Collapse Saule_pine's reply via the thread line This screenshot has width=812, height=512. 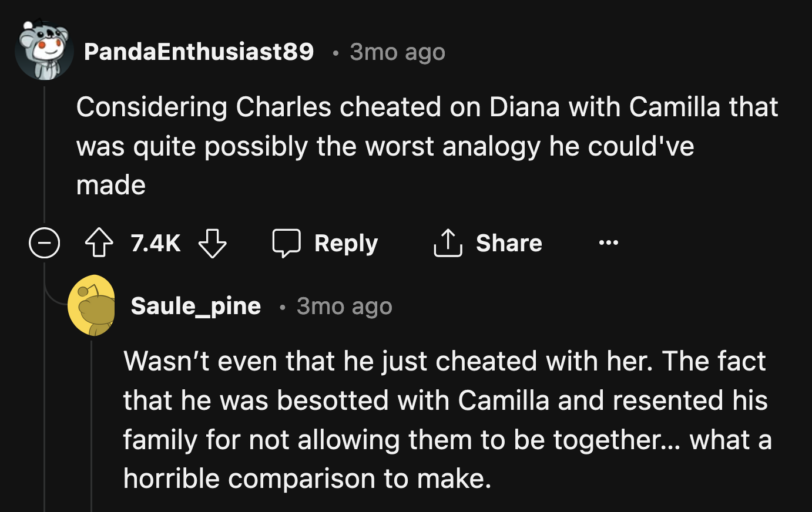(92, 411)
